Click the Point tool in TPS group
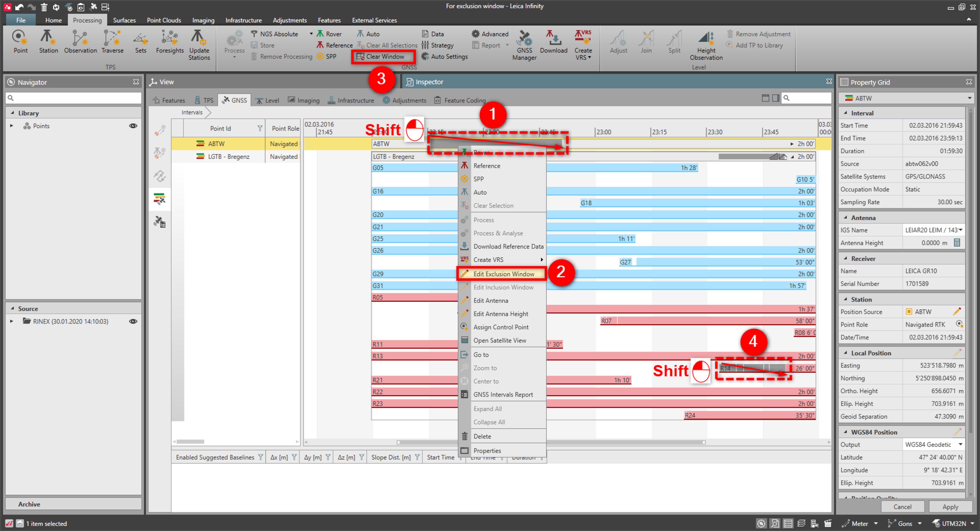Viewport: 980px width, 531px height. [20, 42]
